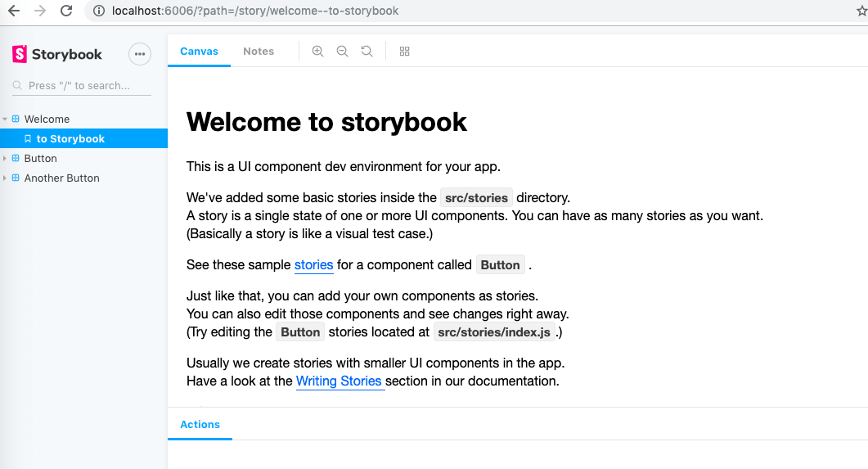
Task: Select the 'to Storybook' story
Action: click(83, 138)
